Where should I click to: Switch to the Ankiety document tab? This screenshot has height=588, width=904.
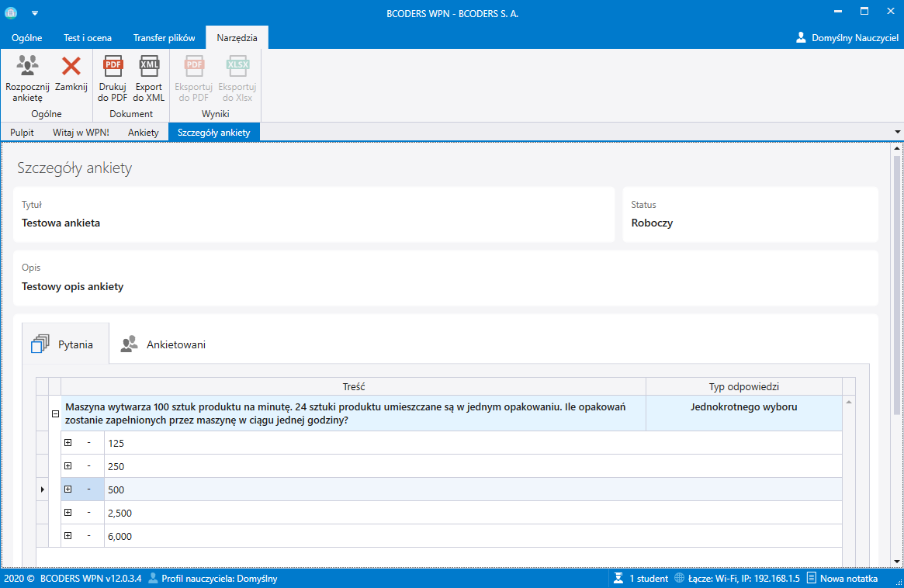tap(144, 132)
